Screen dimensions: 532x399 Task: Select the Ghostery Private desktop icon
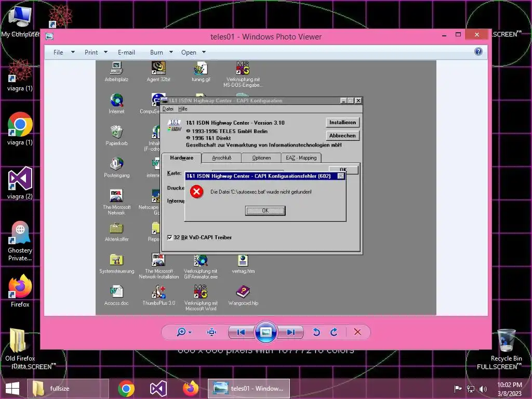coord(20,241)
